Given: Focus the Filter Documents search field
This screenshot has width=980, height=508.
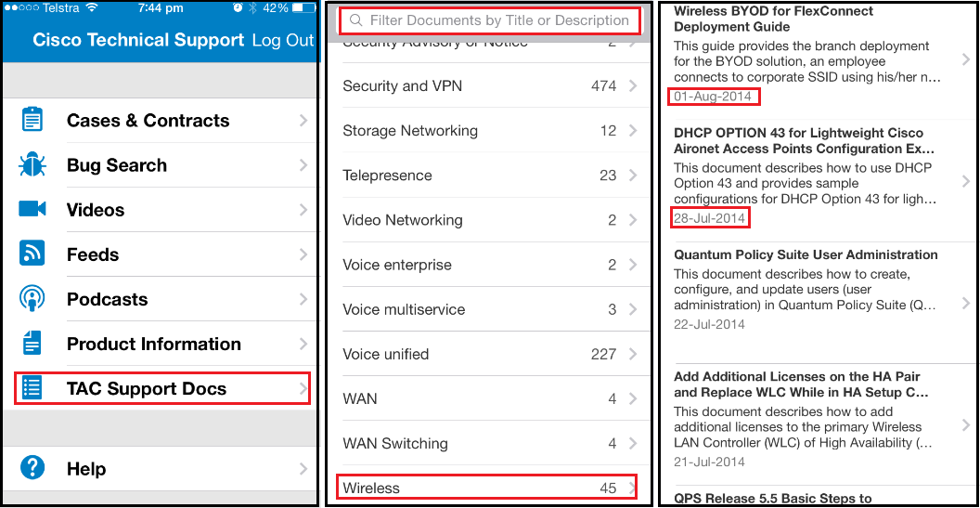Looking at the screenshot, I should coord(488,20).
